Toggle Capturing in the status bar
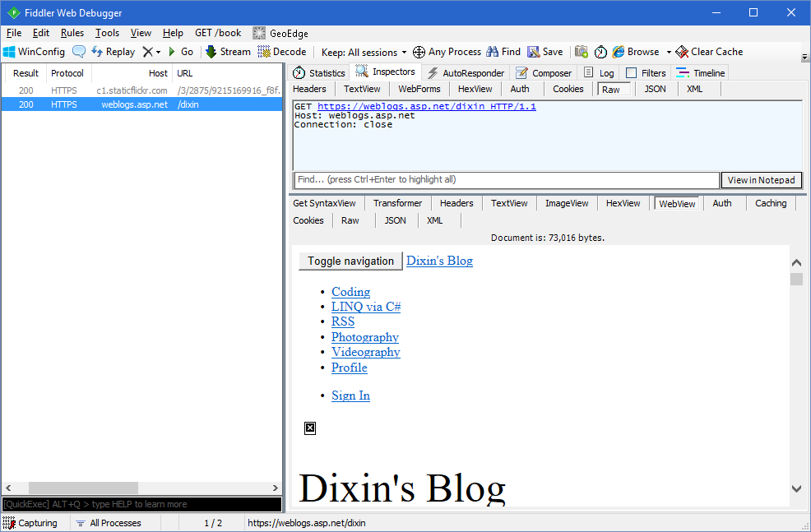811x532 pixels. click(30, 523)
